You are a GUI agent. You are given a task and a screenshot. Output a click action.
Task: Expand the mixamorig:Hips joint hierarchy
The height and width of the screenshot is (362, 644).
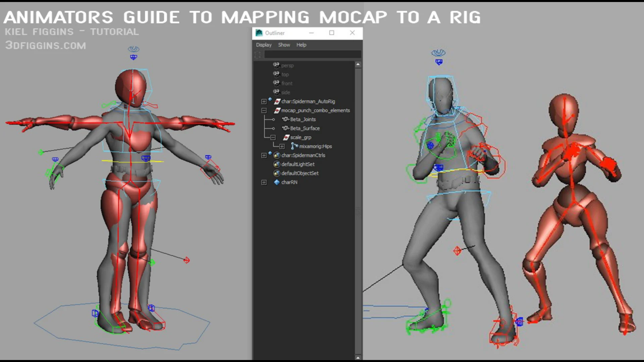[x=282, y=146]
